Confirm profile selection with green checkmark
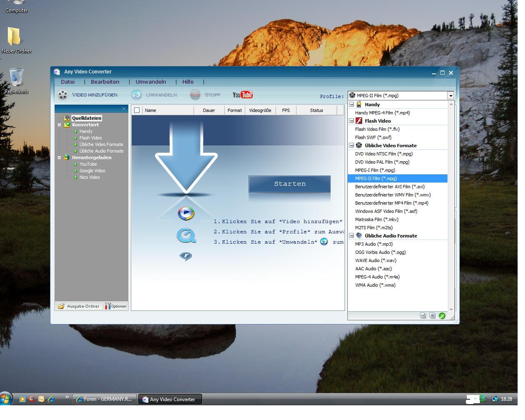Screen dimensions: 525x420 coord(442,315)
